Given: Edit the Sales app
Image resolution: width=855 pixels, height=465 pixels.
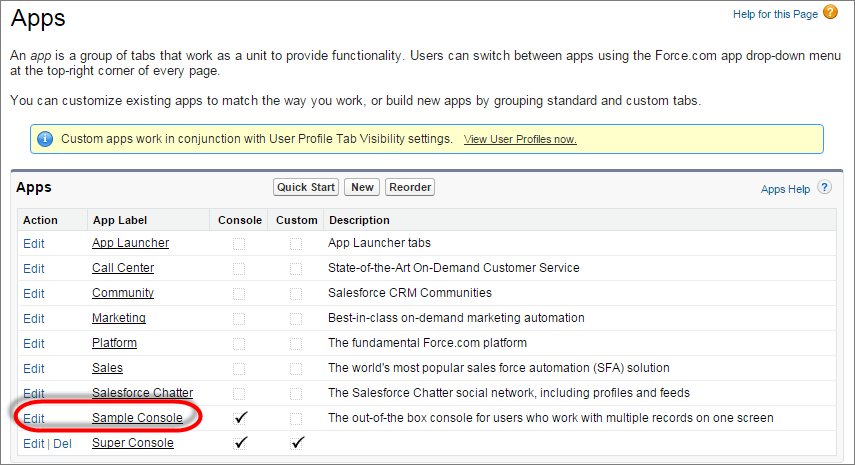Looking at the screenshot, I should point(34,369).
